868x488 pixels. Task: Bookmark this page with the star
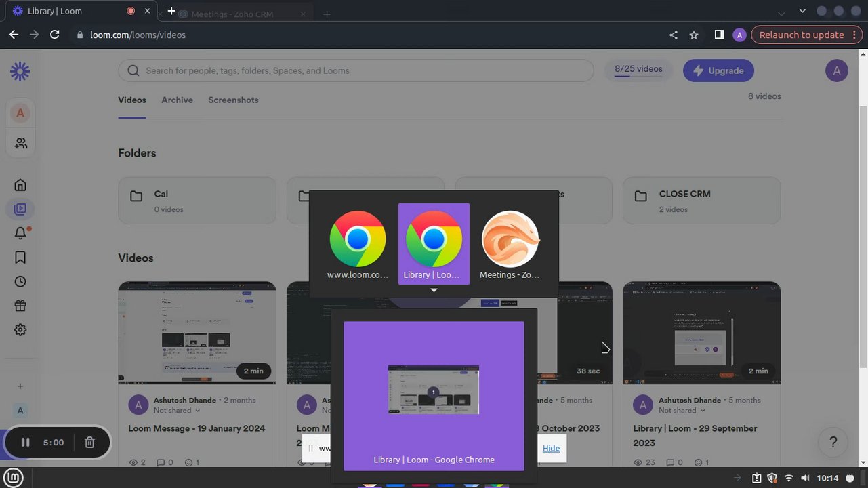(694, 35)
